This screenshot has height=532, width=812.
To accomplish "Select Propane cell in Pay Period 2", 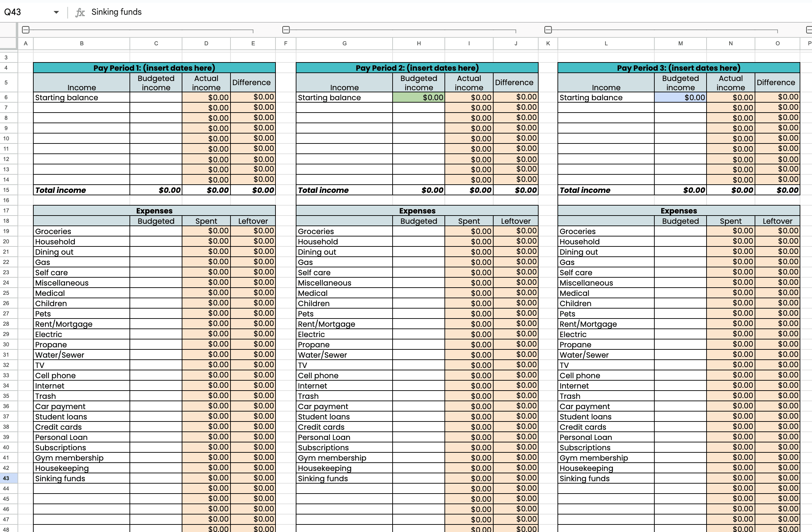I will click(345, 345).
